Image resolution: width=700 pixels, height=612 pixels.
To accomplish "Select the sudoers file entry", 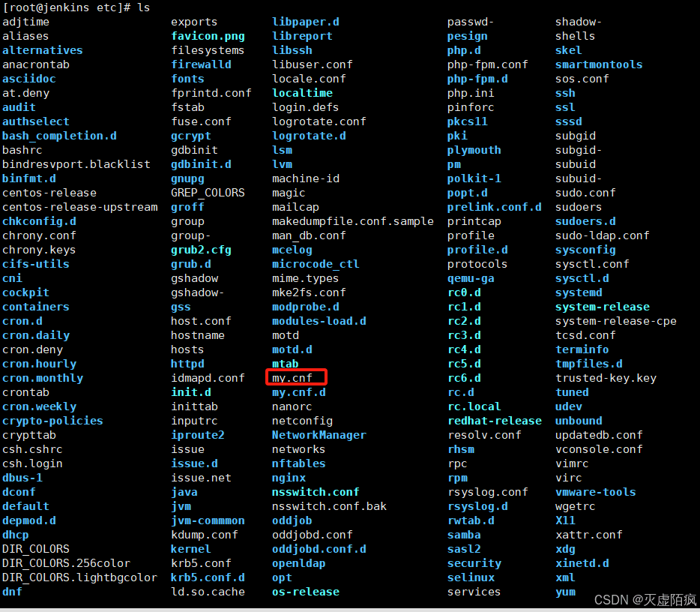I will pyautogui.click(x=579, y=207).
